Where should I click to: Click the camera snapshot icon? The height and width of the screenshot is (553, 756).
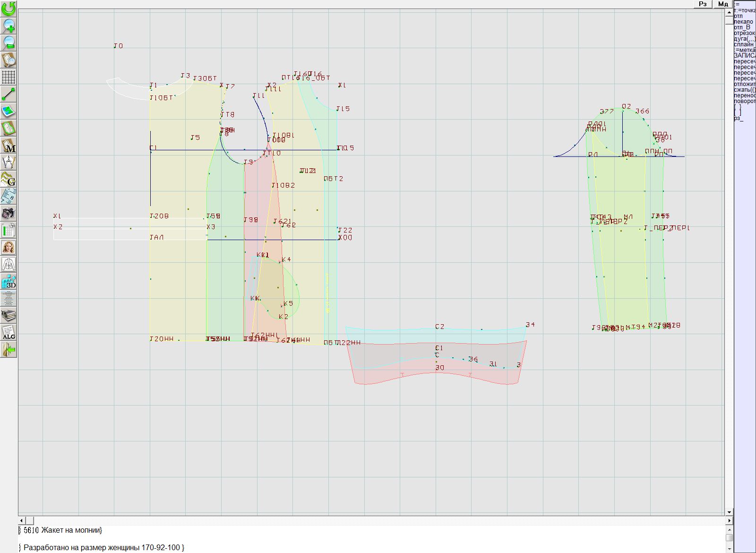9,213
